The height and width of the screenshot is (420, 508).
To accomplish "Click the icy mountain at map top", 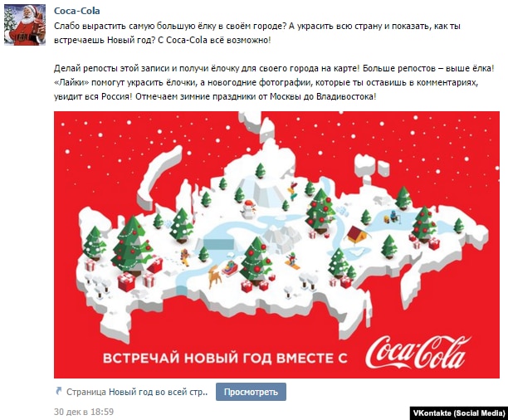I will pos(264,189).
